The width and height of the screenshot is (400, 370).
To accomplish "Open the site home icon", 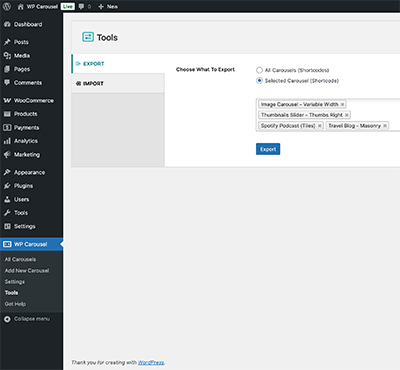I will (x=21, y=6).
